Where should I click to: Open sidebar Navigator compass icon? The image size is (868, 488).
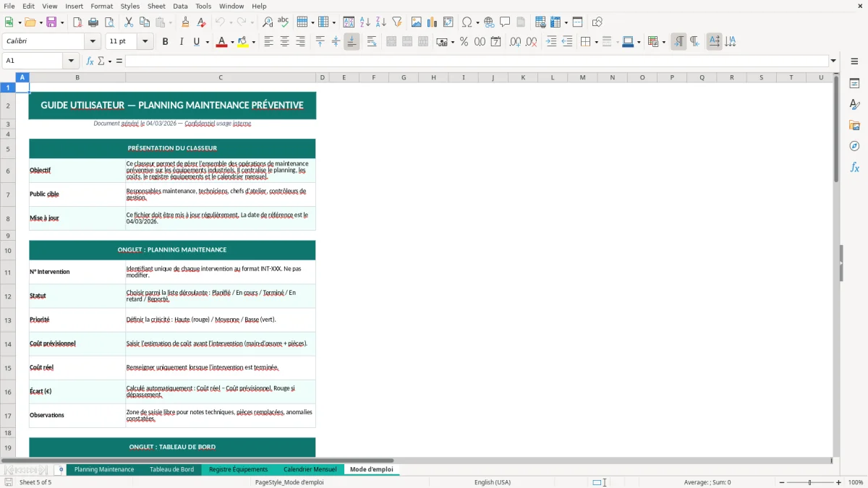pos(854,147)
